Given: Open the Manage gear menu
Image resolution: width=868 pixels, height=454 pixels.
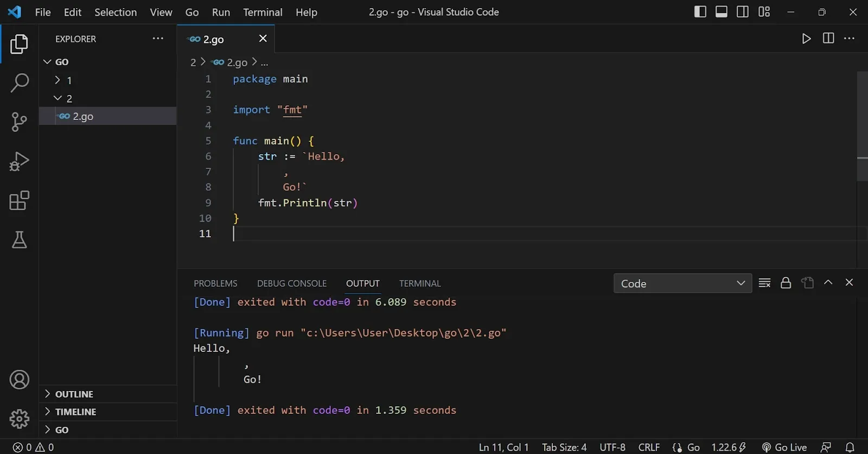Looking at the screenshot, I should [19, 419].
